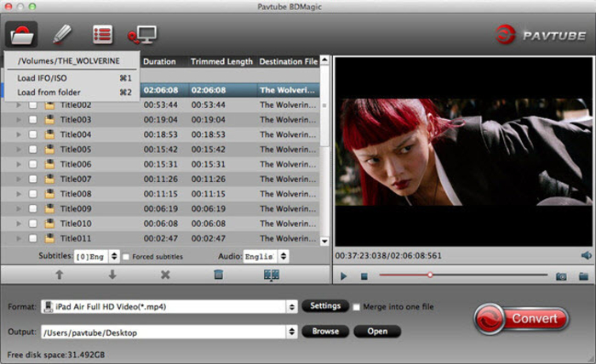Click the video preview image
Screen dimensions: 596x364
coord(464,152)
